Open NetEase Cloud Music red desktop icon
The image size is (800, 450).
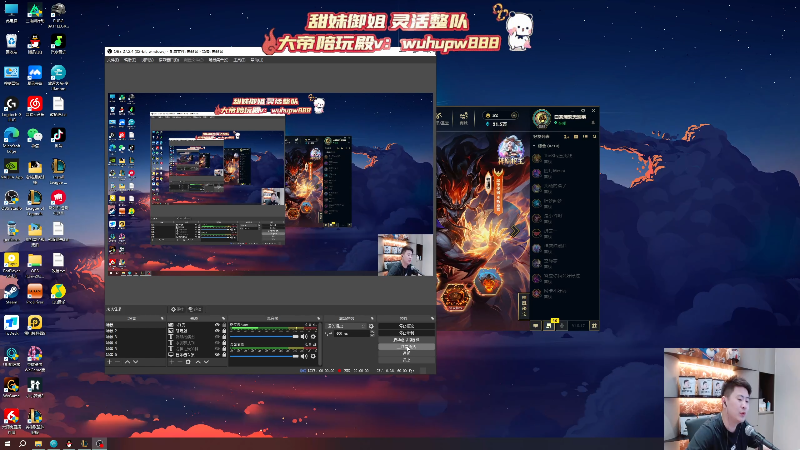click(35, 105)
